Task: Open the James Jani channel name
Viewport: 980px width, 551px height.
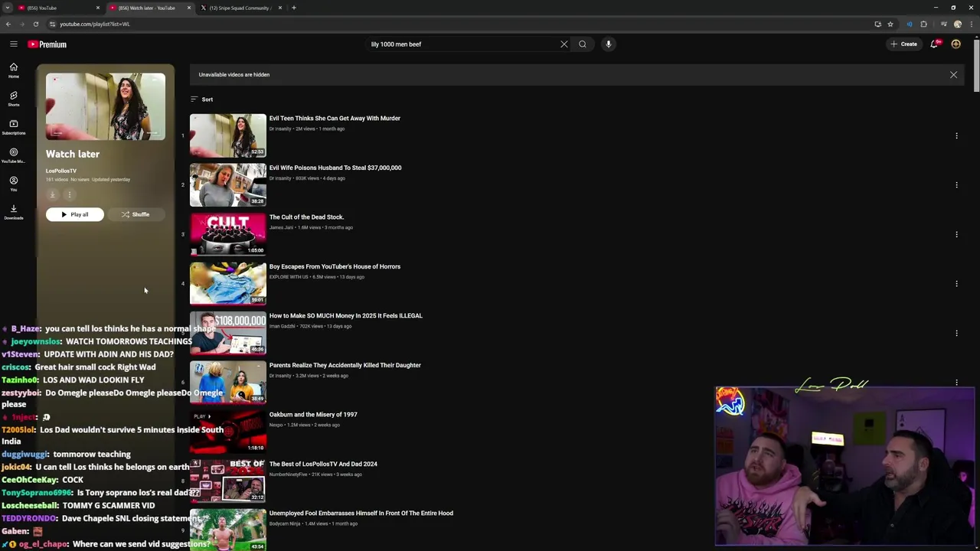Action: 281,227
